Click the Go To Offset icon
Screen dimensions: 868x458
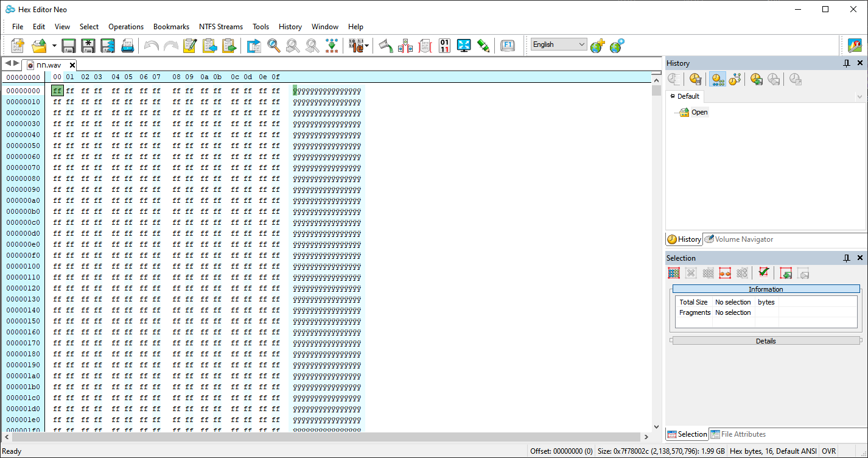[254, 46]
